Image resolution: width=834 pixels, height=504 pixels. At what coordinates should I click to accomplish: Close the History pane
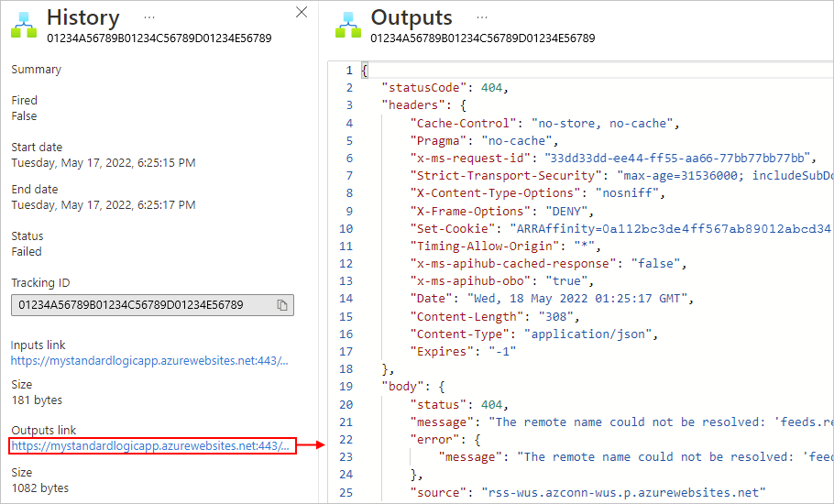[x=302, y=12]
